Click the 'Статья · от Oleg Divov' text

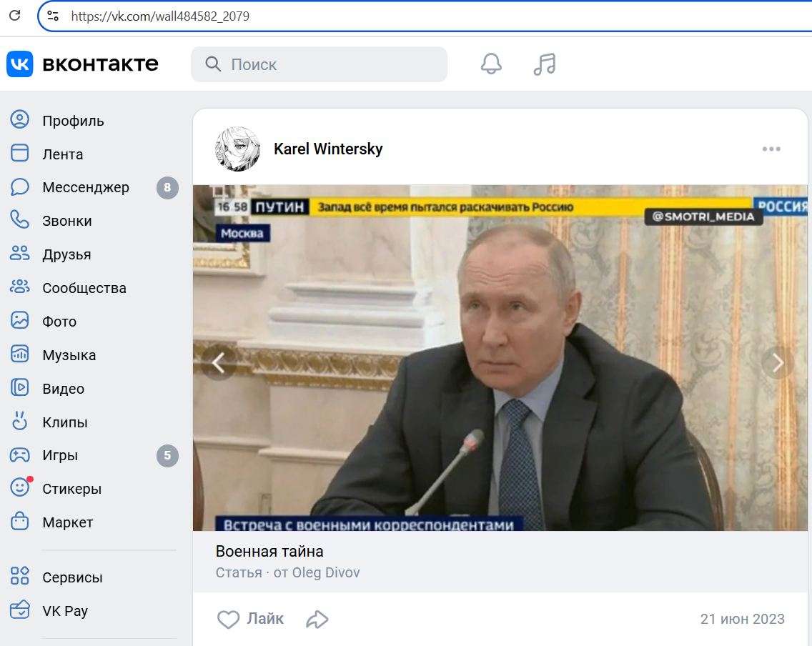pyautogui.click(x=287, y=572)
